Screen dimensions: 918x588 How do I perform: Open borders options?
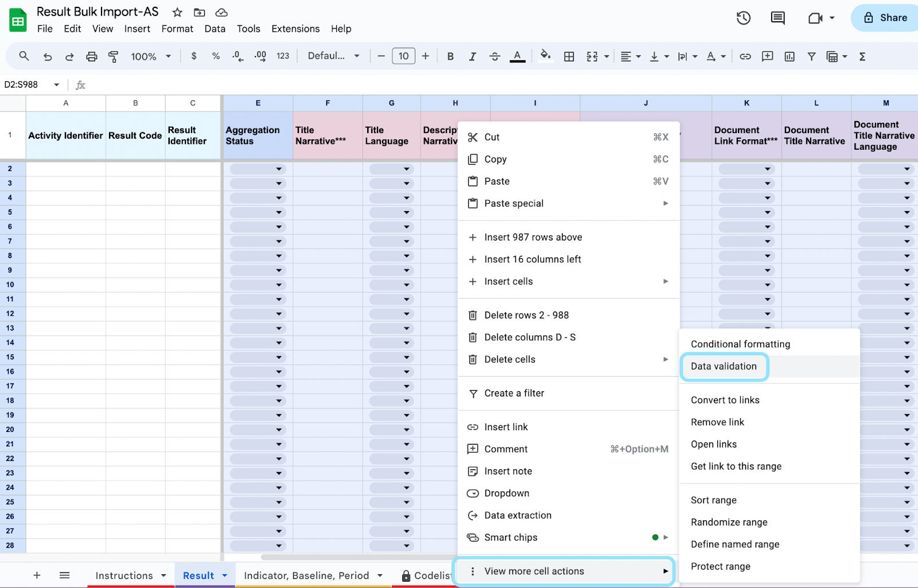tap(569, 56)
